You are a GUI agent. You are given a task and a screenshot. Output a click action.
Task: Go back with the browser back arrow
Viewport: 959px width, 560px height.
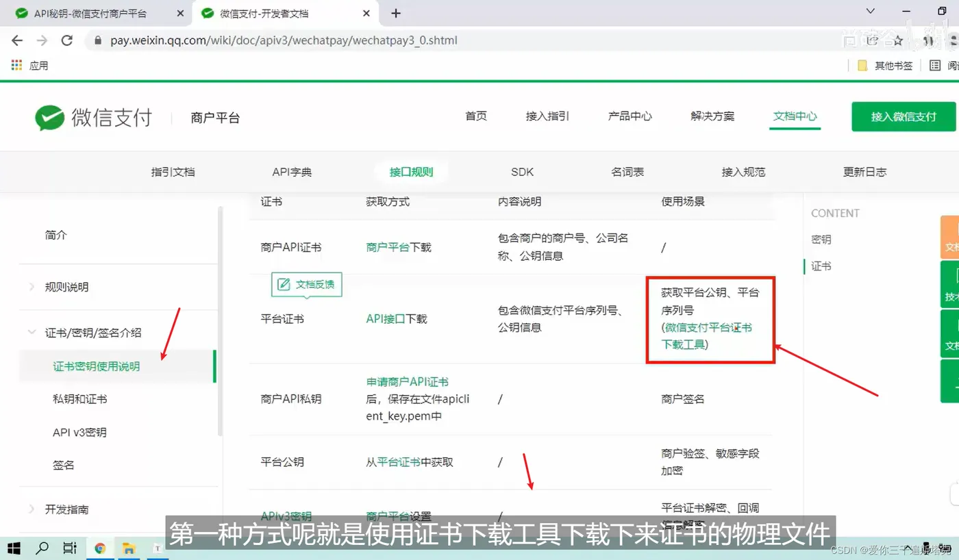click(x=17, y=40)
